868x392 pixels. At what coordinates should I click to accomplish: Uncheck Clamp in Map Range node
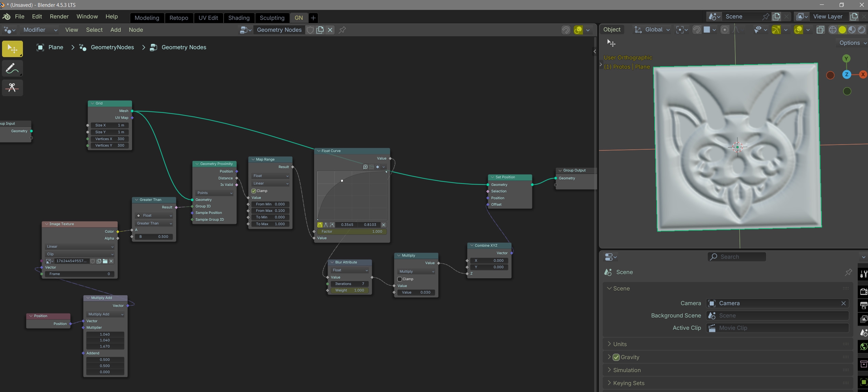[x=254, y=191]
